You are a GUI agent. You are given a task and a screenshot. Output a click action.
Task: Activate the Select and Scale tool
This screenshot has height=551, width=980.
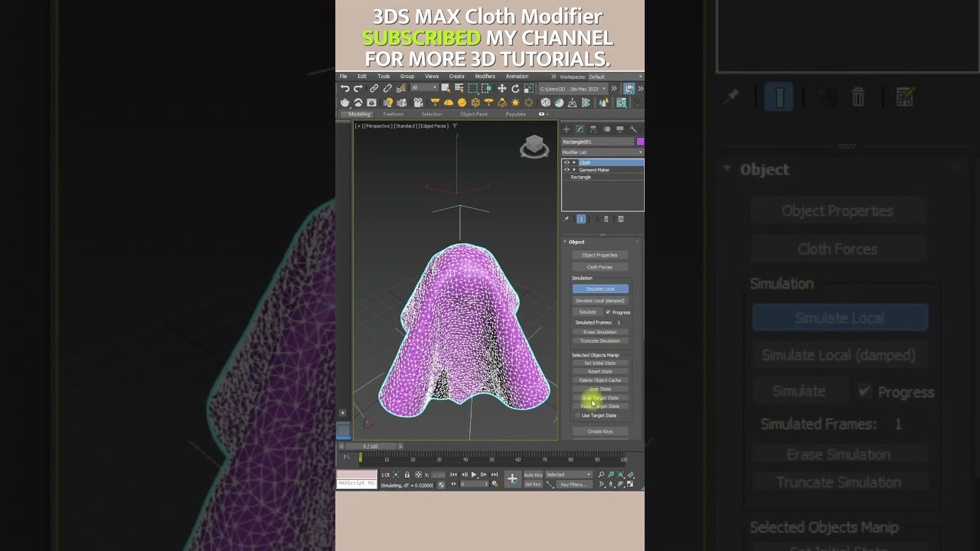tap(529, 89)
